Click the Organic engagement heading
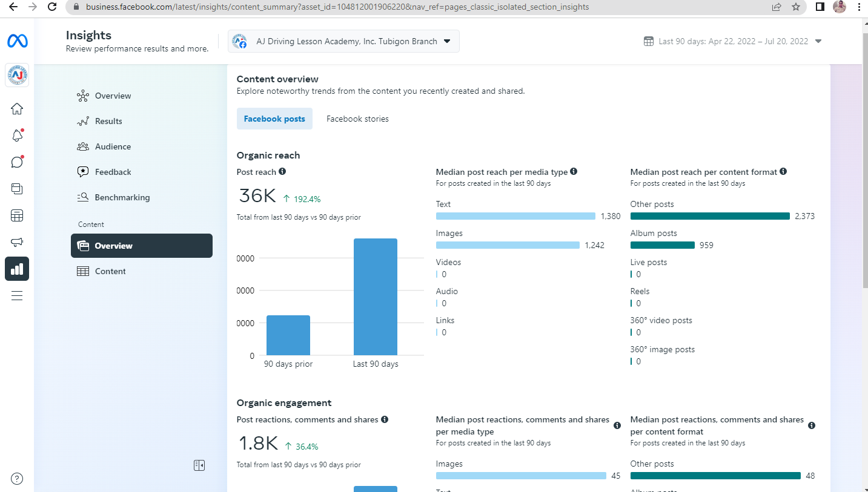This screenshot has width=868, height=492. point(284,403)
